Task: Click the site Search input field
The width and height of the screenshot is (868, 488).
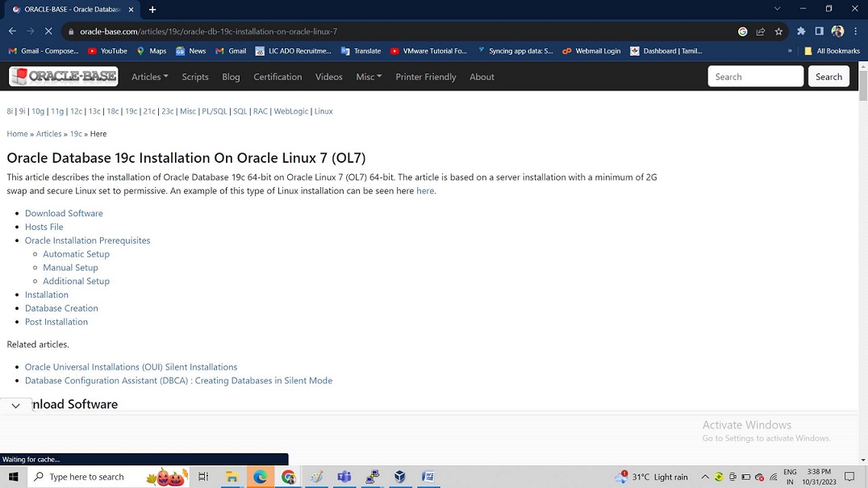Action: pyautogui.click(x=755, y=77)
